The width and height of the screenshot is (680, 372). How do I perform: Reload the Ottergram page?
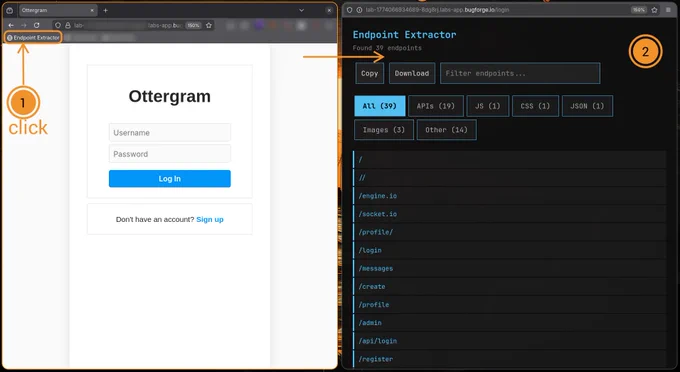pos(37,25)
